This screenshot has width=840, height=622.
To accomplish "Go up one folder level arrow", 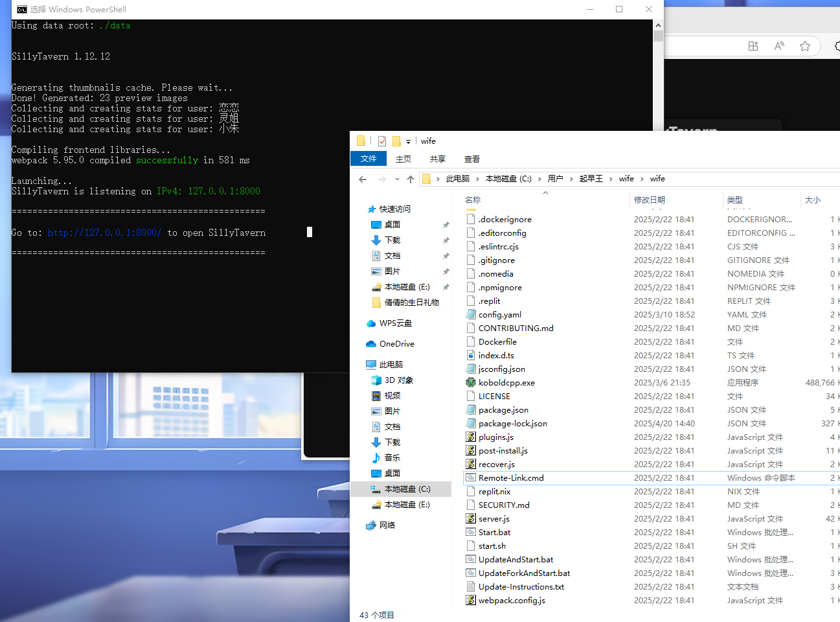I will pyautogui.click(x=410, y=179).
